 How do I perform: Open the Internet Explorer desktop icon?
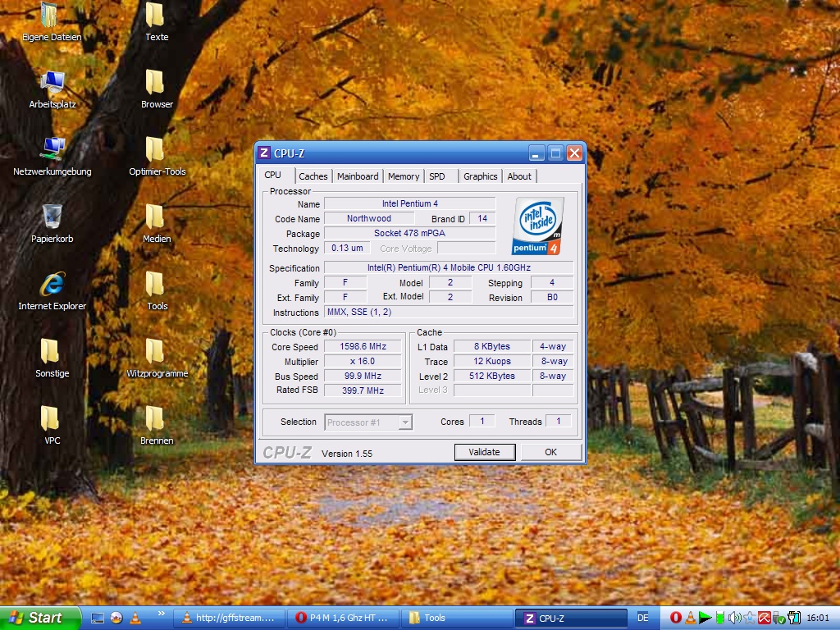(x=52, y=285)
